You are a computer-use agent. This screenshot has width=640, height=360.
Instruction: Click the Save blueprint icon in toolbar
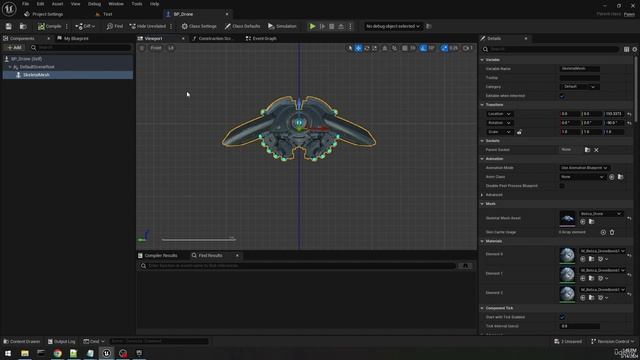click(x=9, y=26)
